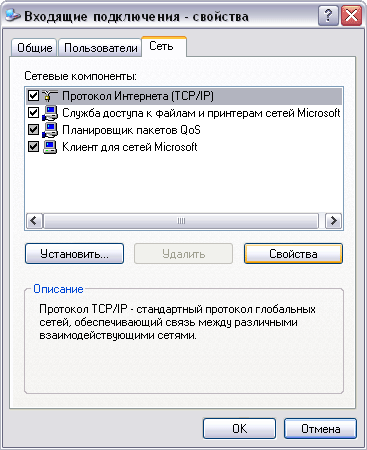Click the help question mark button
Image resolution: width=367 pixels, height=450 pixels.
(x=328, y=16)
